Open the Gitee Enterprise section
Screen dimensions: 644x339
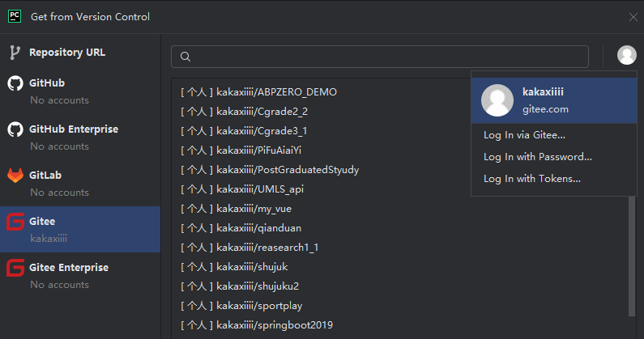[x=80, y=275]
